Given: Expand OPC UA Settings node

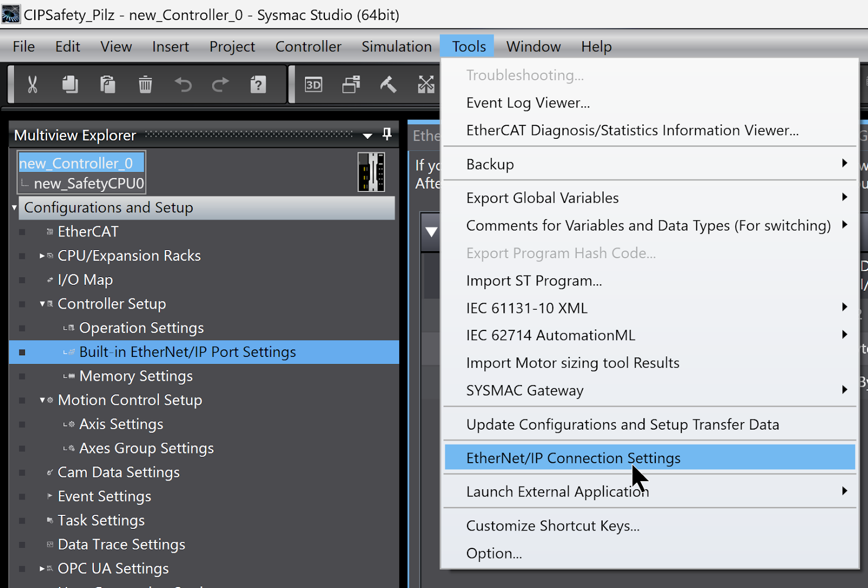Looking at the screenshot, I should coord(42,568).
